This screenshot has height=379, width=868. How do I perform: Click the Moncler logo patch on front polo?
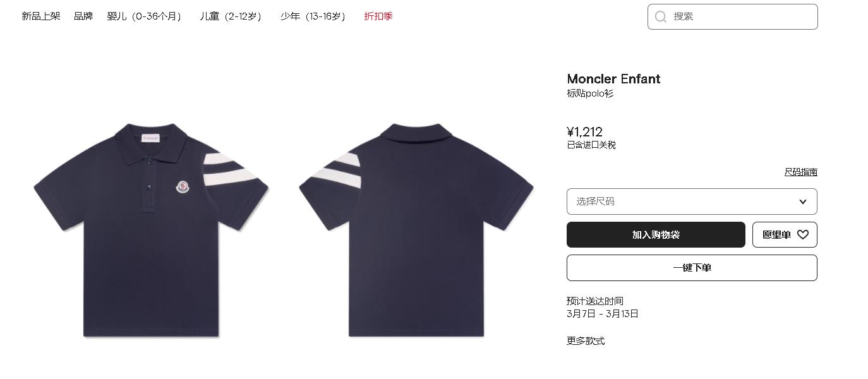[183, 186]
